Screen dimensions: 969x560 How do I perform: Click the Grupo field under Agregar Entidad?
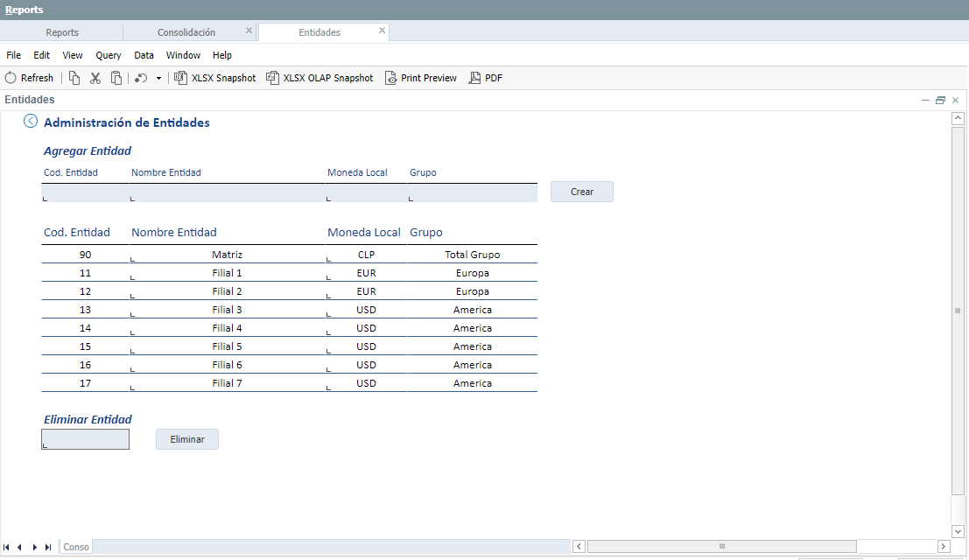click(x=472, y=192)
